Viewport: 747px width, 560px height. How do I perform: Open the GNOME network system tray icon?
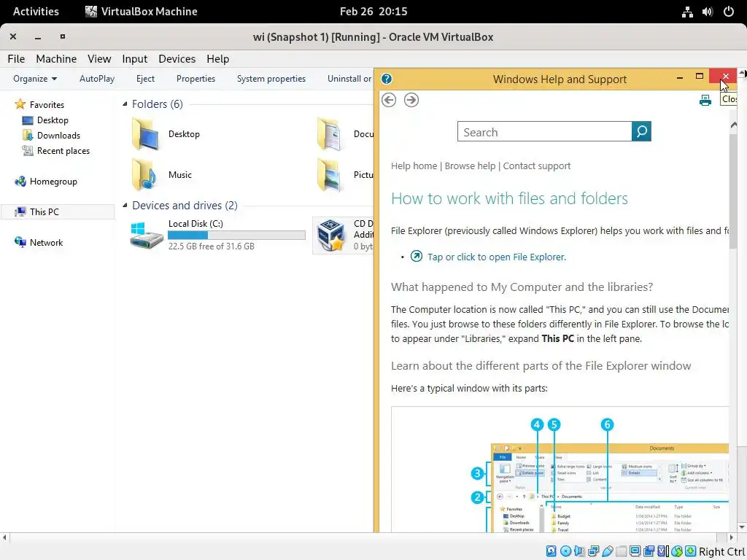pos(687,12)
